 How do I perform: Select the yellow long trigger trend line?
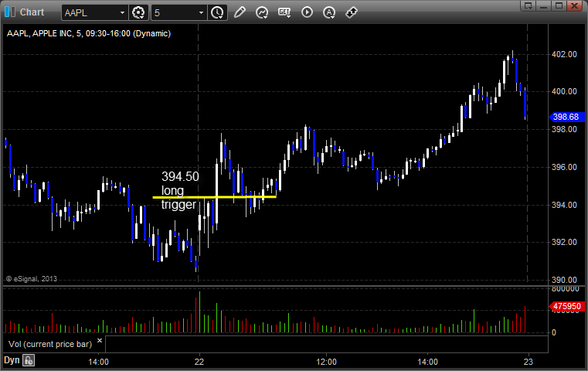point(215,197)
